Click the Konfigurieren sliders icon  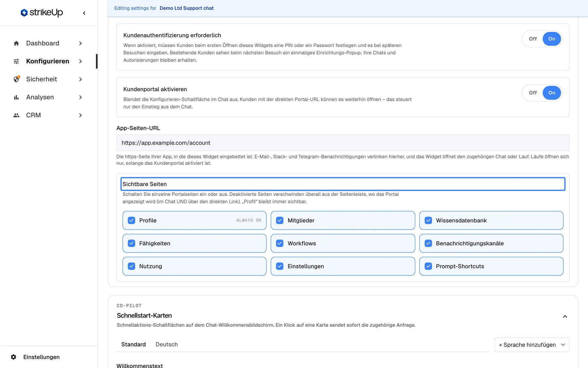click(16, 61)
